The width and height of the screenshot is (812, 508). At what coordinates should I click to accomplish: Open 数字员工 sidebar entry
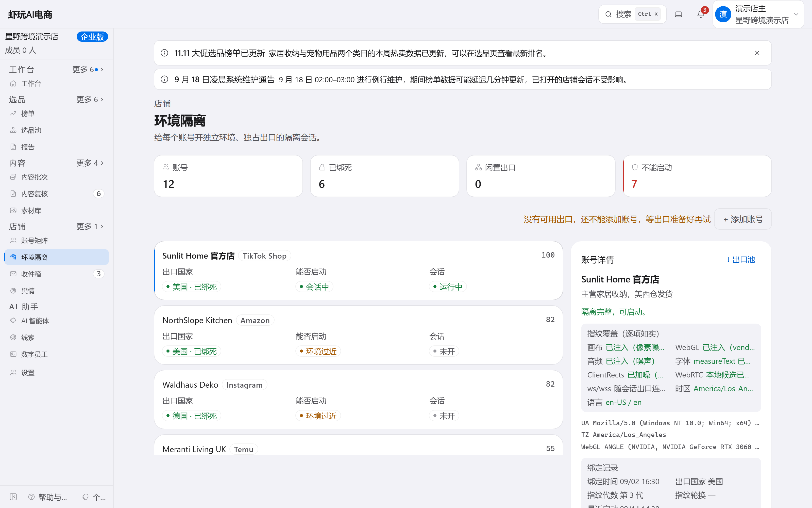[x=56, y=355]
